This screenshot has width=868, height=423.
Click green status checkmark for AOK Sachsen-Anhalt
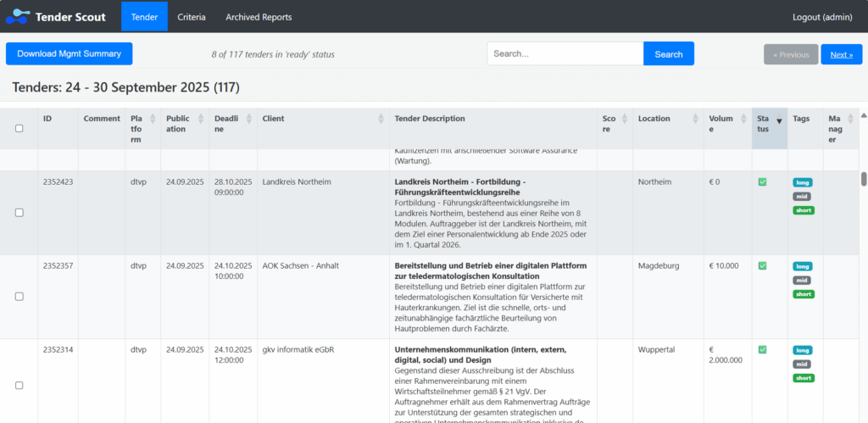click(762, 265)
